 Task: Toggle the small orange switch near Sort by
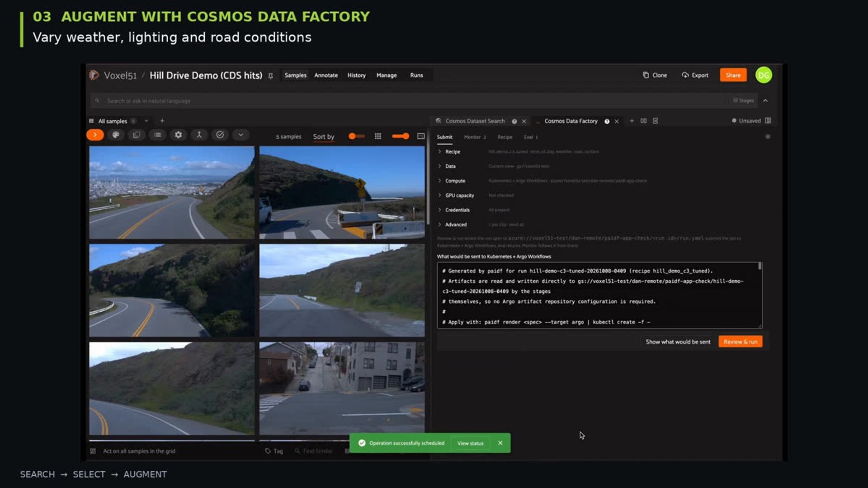coord(356,136)
